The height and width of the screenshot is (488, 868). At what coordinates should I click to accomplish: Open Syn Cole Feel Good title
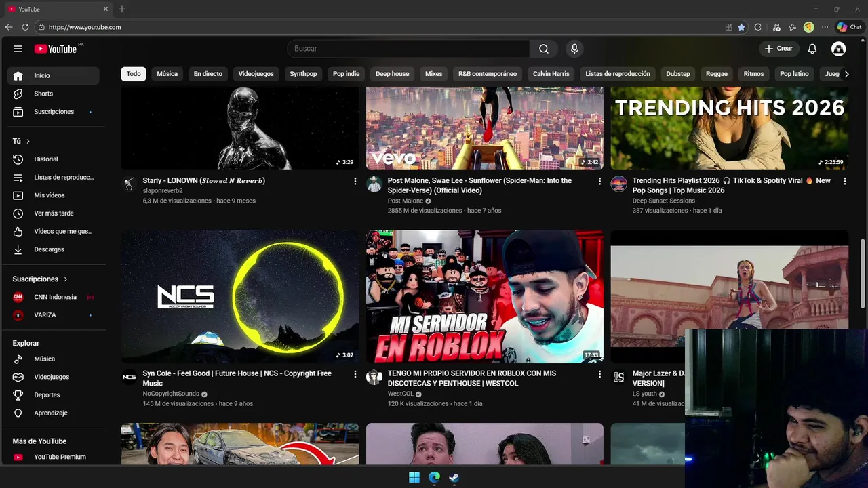pyautogui.click(x=237, y=378)
